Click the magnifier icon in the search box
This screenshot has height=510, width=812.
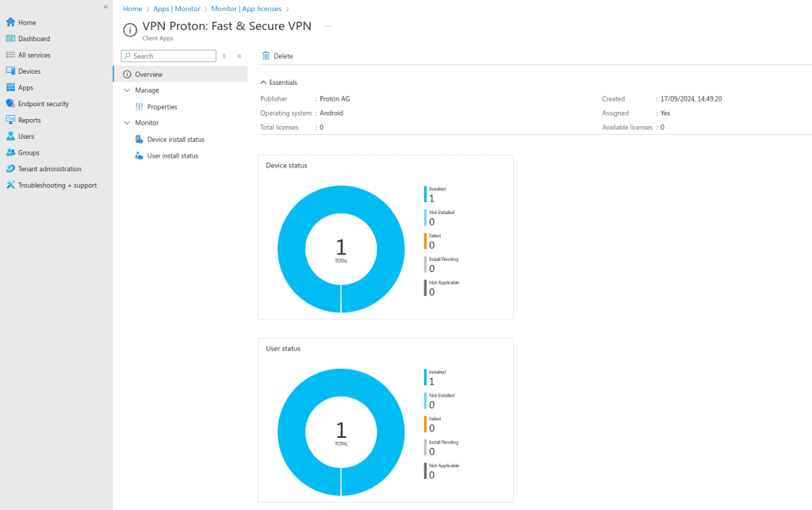coord(128,56)
